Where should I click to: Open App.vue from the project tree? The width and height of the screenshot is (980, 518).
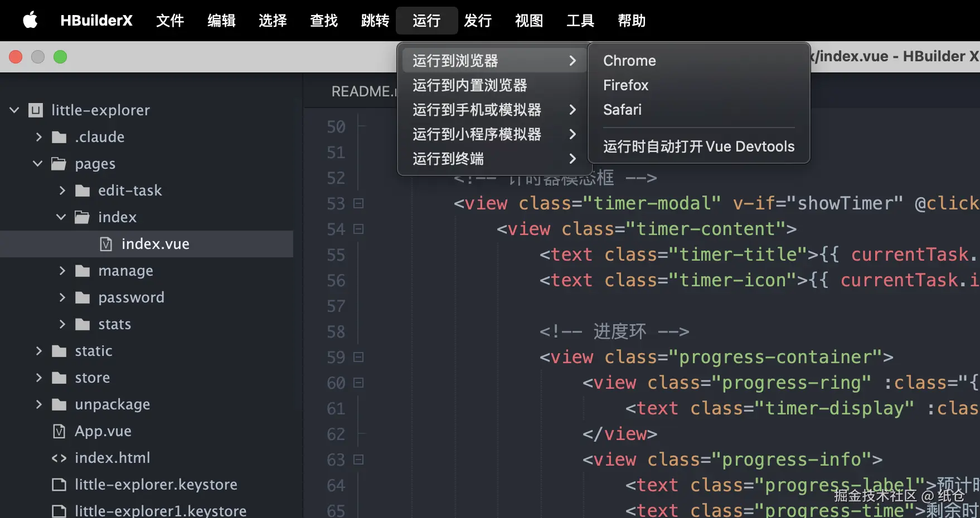pos(103,431)
